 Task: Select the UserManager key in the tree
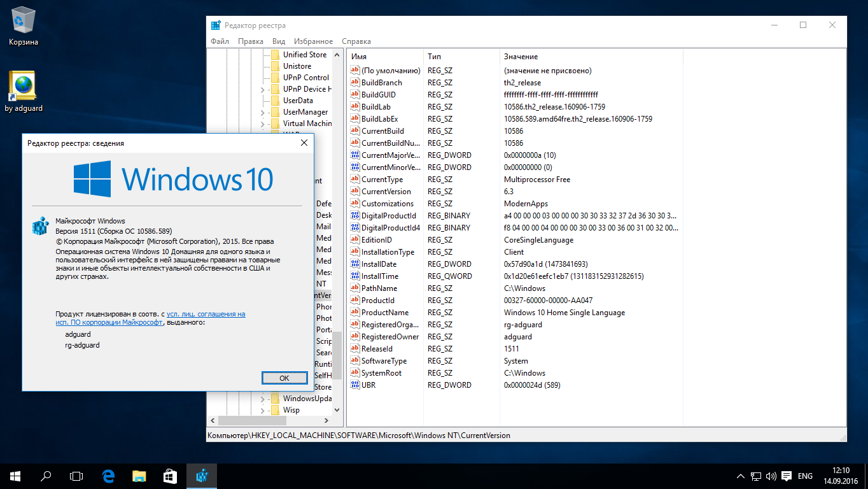(305, 112)
